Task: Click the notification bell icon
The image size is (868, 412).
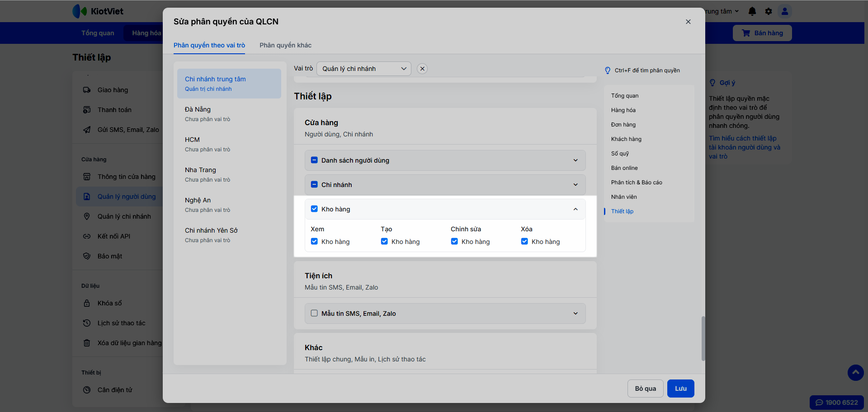Action: [752, 11]
